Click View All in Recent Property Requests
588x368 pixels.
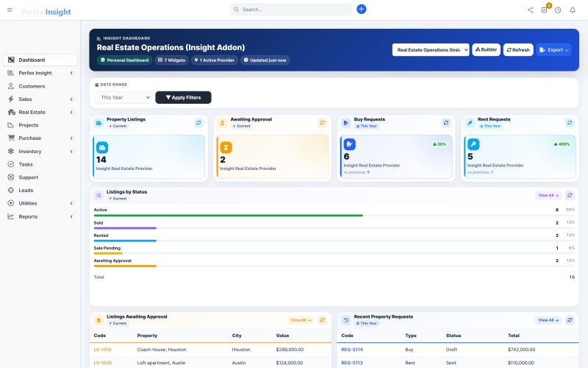click(x=548, y=320)
